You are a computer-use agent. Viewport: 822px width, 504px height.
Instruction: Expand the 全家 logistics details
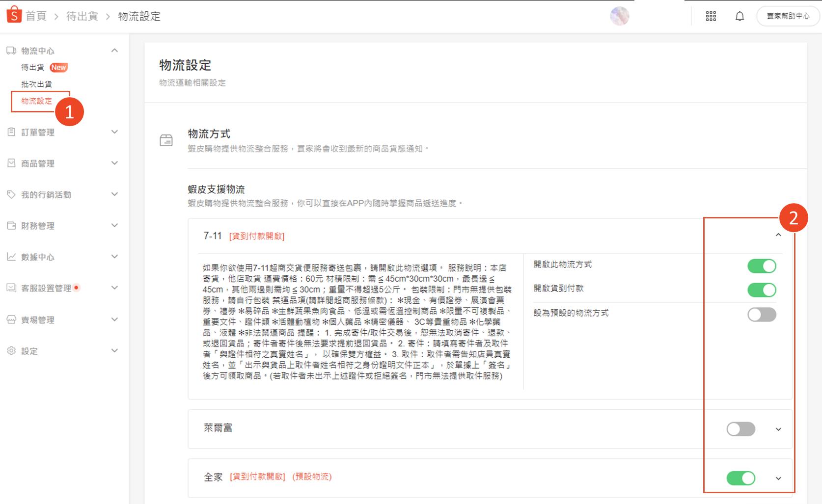coord(777,477)
